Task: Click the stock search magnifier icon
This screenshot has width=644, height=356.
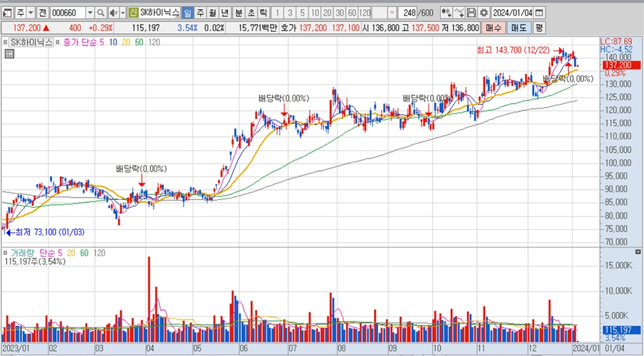Action: [101, 13]
